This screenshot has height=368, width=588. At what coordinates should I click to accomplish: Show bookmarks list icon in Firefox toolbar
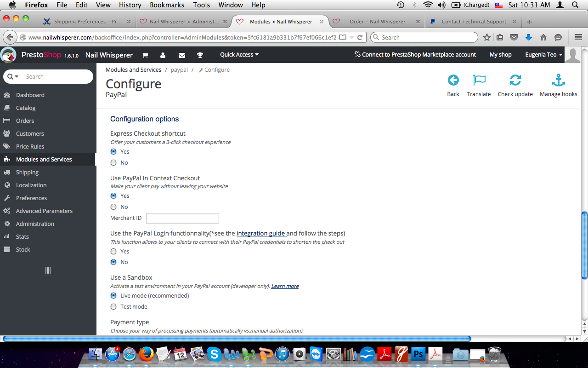click(x=500, y=37)
